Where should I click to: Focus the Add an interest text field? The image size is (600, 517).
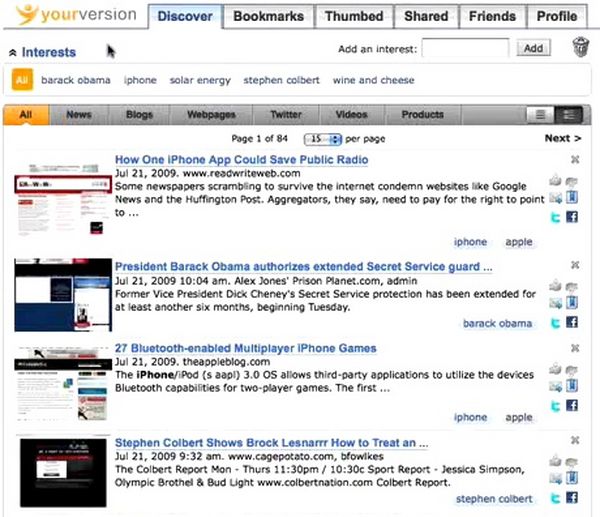pyautogui.click(x=465, y=48)
